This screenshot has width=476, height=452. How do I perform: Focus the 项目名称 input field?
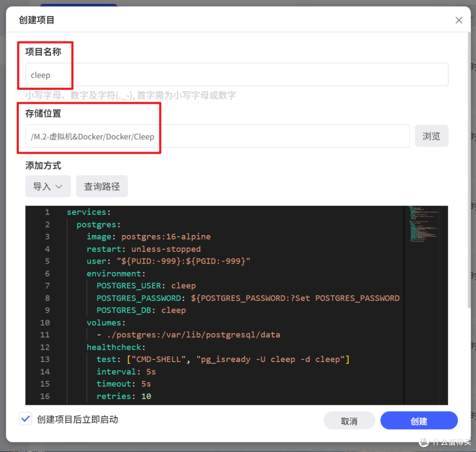pos(237,75)
